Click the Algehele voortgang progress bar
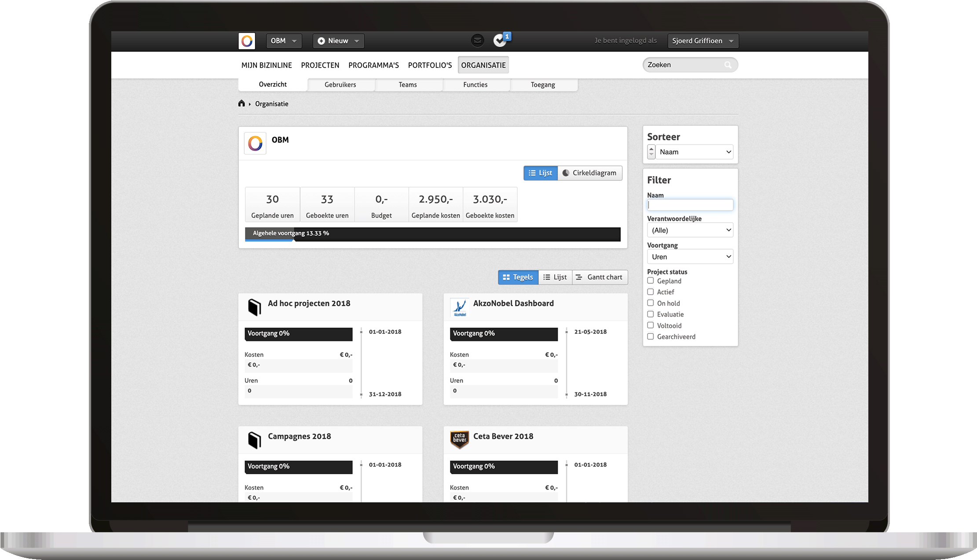977x560 pixels. [x=433, y=234]
